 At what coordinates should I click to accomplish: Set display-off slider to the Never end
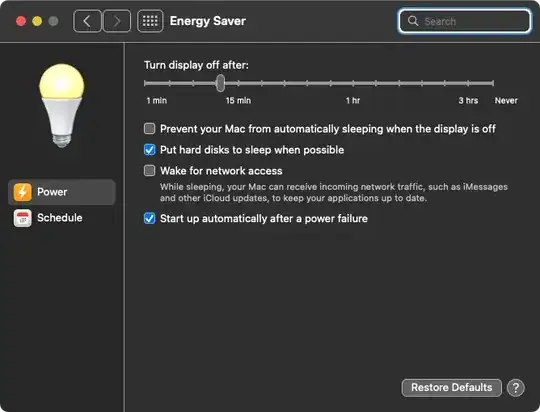coord(493,83)
